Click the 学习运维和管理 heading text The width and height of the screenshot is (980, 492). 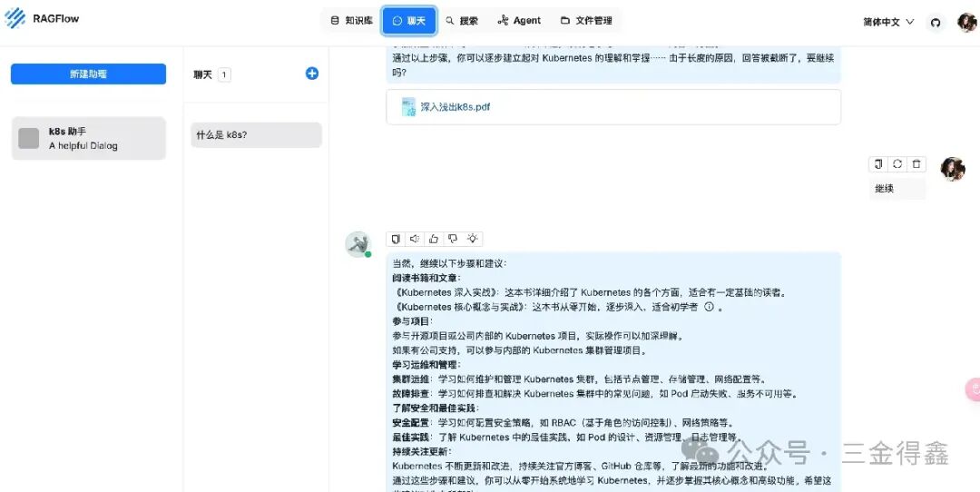[426, 365]
